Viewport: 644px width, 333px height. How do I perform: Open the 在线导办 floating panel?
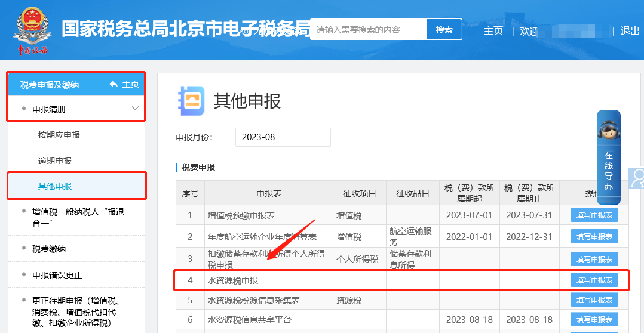coord(608,158)
